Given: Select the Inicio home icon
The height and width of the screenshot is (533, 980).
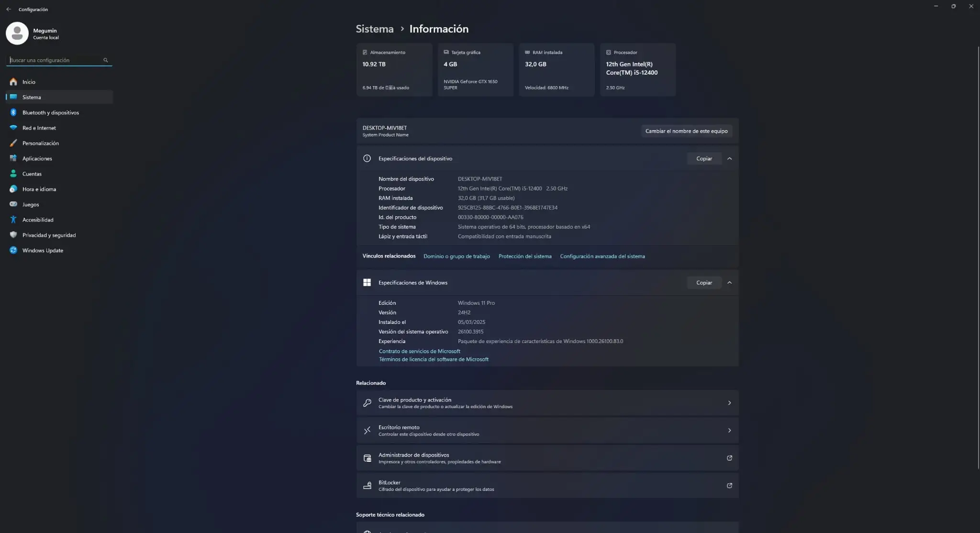Looking at the screenshot, I should [x=13, y=82].
